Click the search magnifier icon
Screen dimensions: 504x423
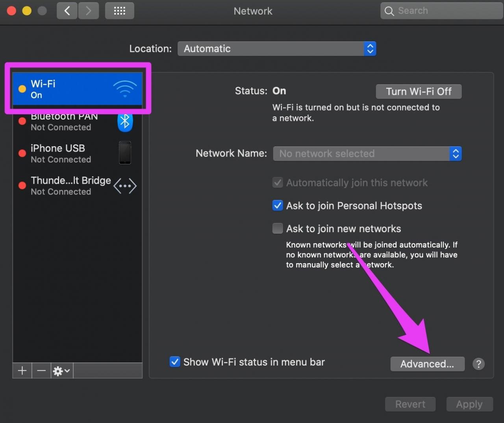(x=389, y=11)
